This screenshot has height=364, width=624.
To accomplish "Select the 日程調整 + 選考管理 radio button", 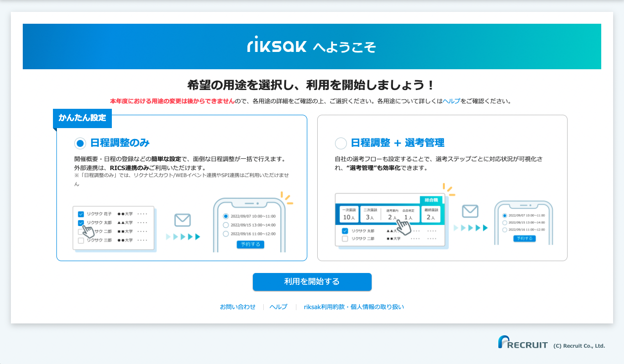I will coord(341,143).
